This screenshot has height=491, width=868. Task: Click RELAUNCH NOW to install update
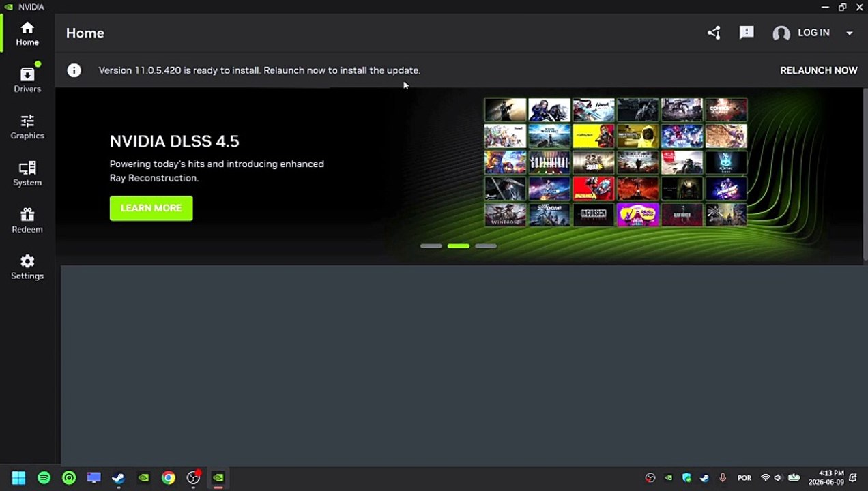(x=819, y=70)
